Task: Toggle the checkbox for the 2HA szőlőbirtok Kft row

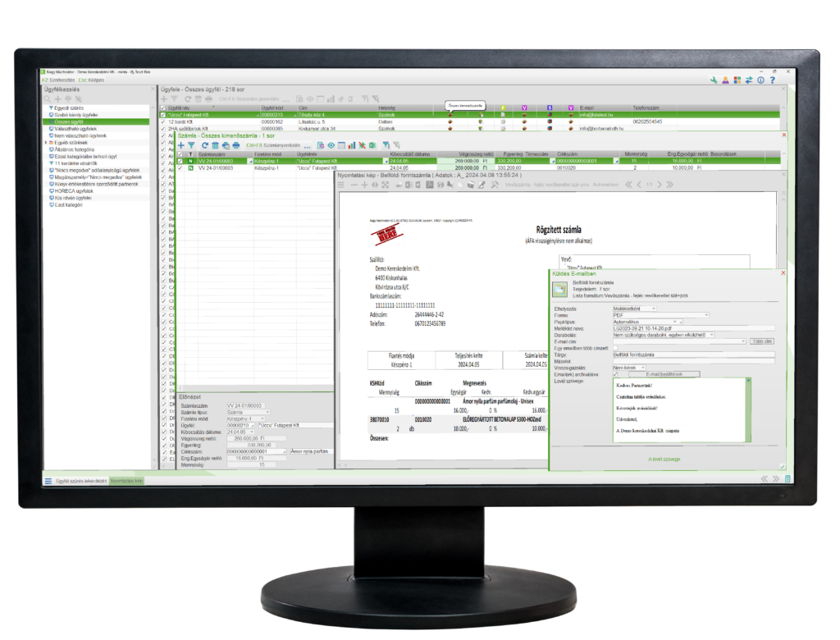Action: coord(163,129)
